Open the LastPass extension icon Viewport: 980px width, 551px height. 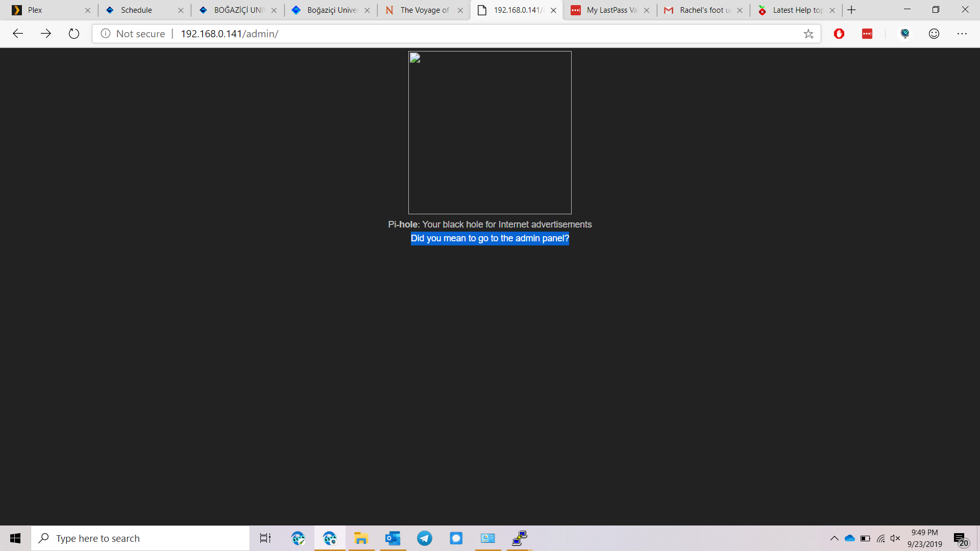point(868,34)
